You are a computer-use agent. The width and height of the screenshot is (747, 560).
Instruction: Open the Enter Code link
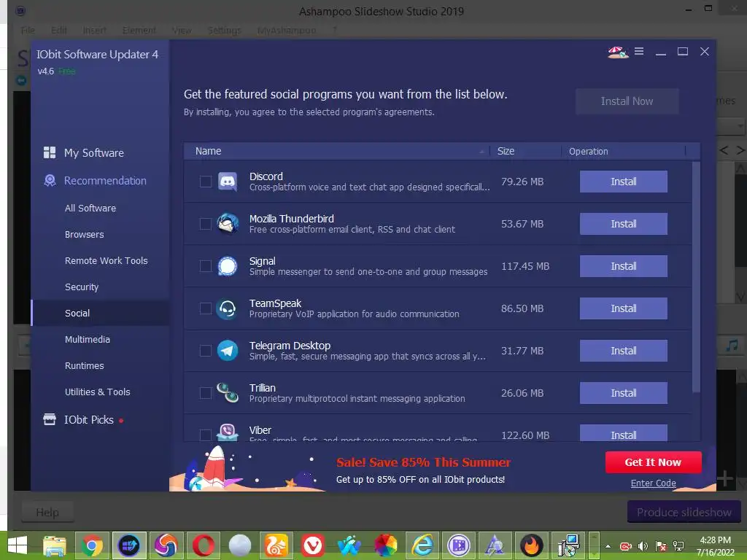653,483
